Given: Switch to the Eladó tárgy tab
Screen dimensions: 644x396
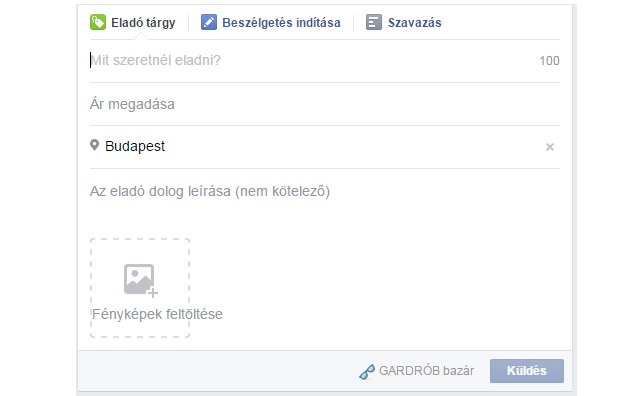Looking at the screenshot, I should click(x=133, y=23).
